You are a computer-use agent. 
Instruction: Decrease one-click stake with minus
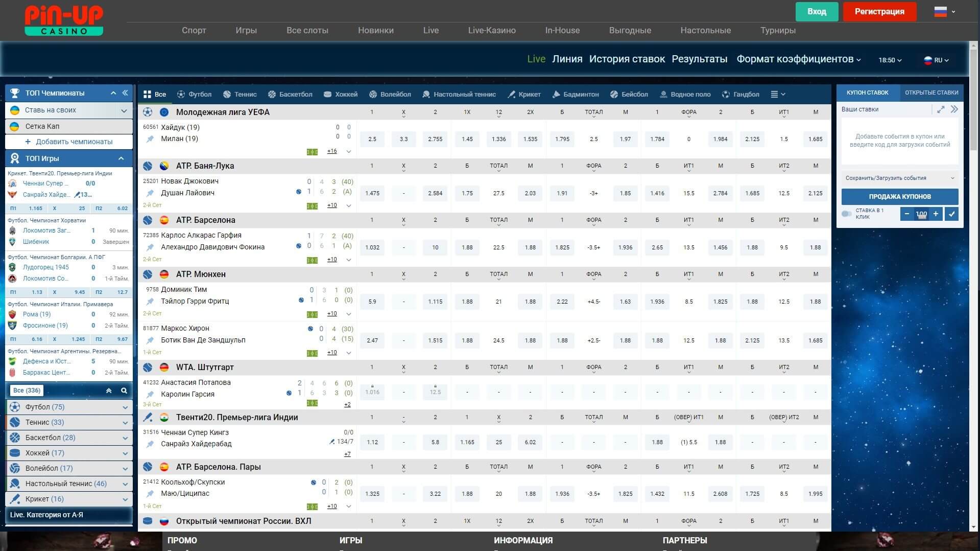(x=907, y=214)
